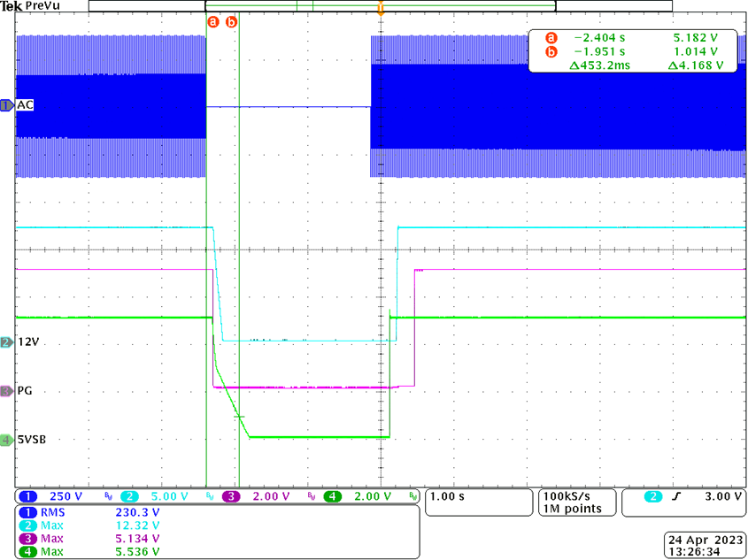Image resolution: width=748 pixels, height=560 pixels.
Task: Click the delta voltage 4.168 V readout
Action: pos(696,65)
